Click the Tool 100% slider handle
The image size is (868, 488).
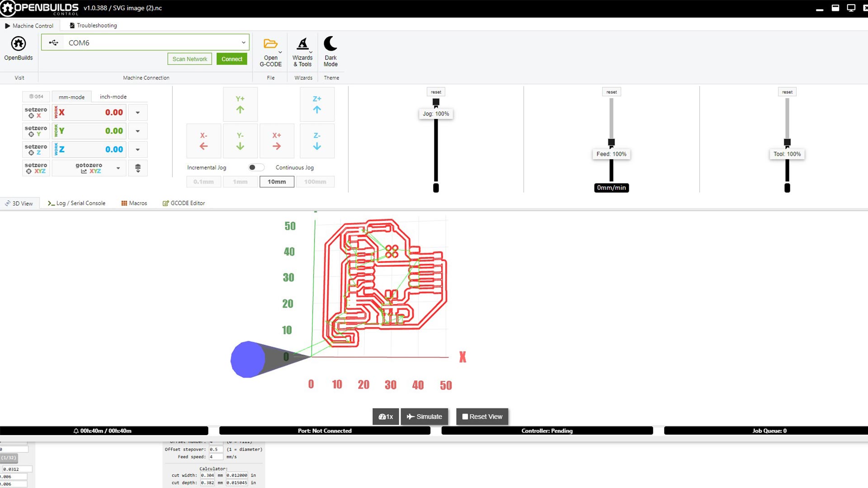(x=787, y=142)
